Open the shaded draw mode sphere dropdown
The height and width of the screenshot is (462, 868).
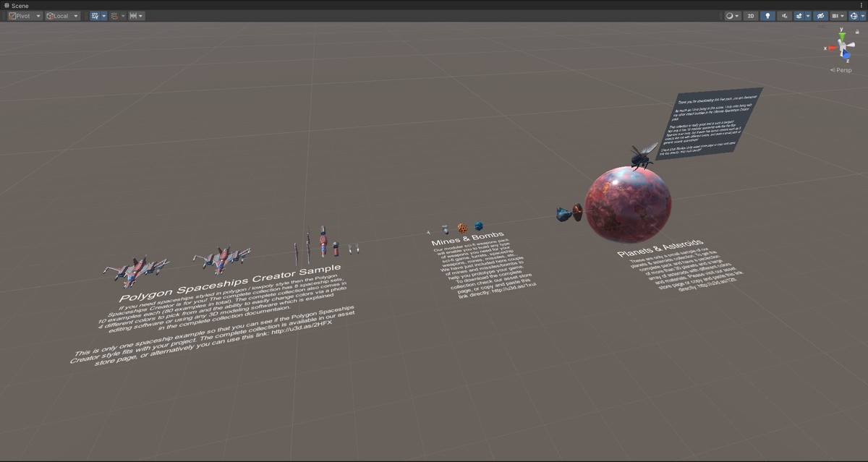pos(733,16)
